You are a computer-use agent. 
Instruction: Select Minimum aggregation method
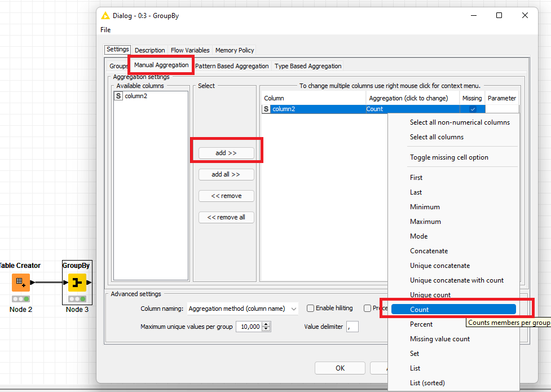pyautogui.click(x=425, y=207)
